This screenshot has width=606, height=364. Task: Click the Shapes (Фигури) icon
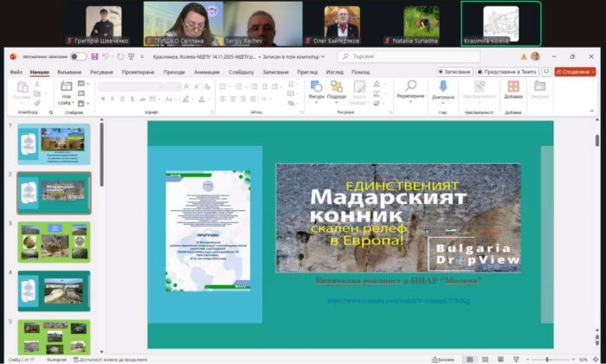tap(316, 86)
